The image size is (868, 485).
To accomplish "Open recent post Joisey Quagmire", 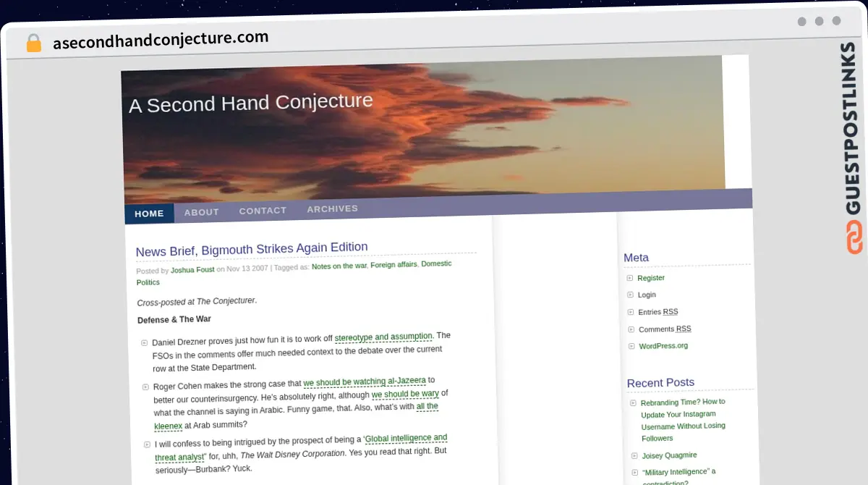I will (669, 455).
